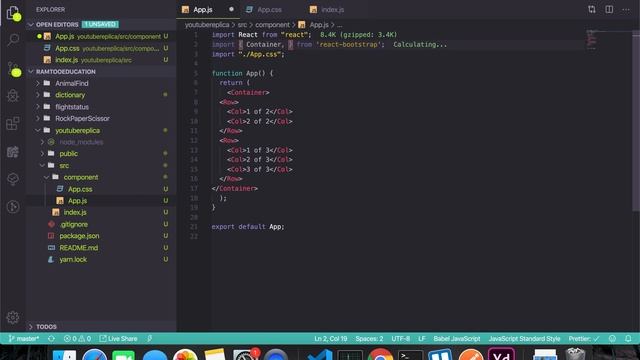Viewport: 640px width, 360px height.
Task: Click the 'function App() {' line
Action: 242,73
